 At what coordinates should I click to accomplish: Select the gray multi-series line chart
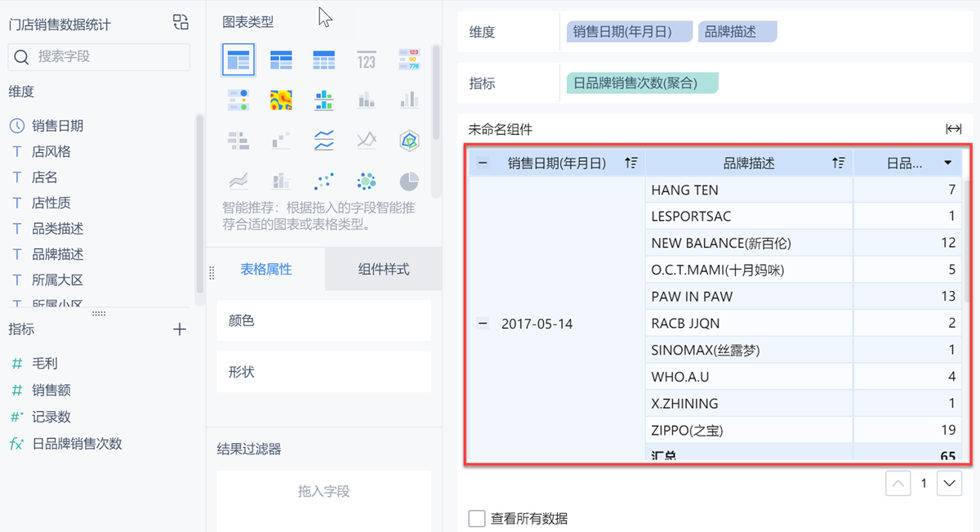tap(367, 141)
